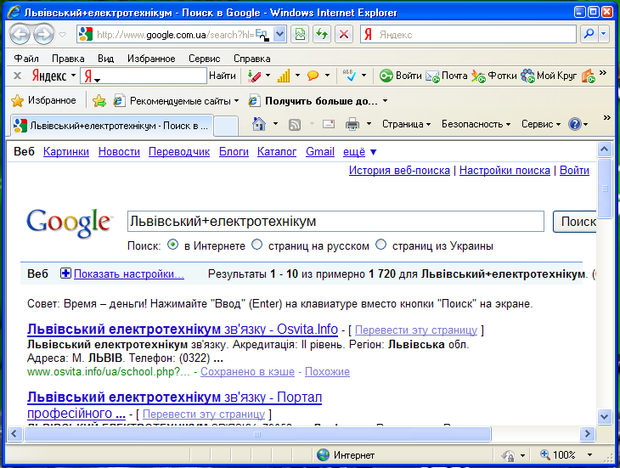
Task: Click the red Яндекс logo on the toolbar
Action: click(x=49, y=75)
